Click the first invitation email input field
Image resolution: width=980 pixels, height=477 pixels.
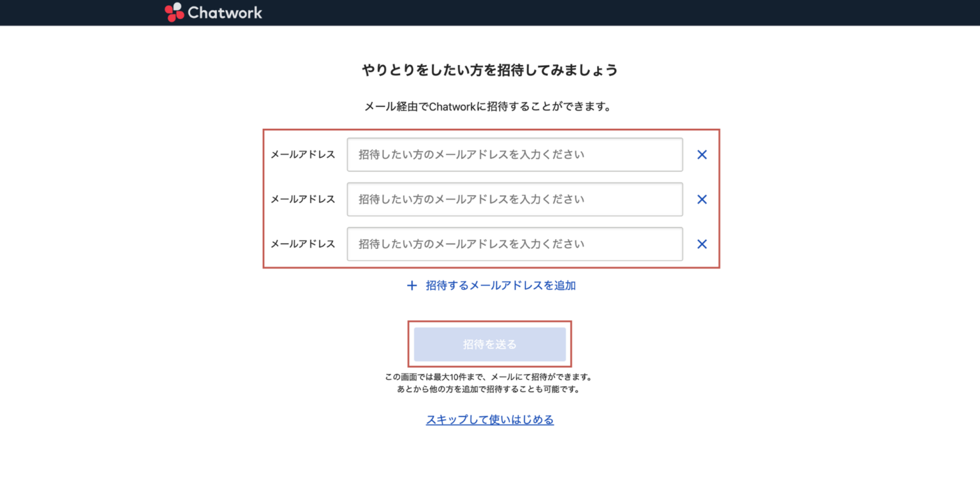click(514, 154)
